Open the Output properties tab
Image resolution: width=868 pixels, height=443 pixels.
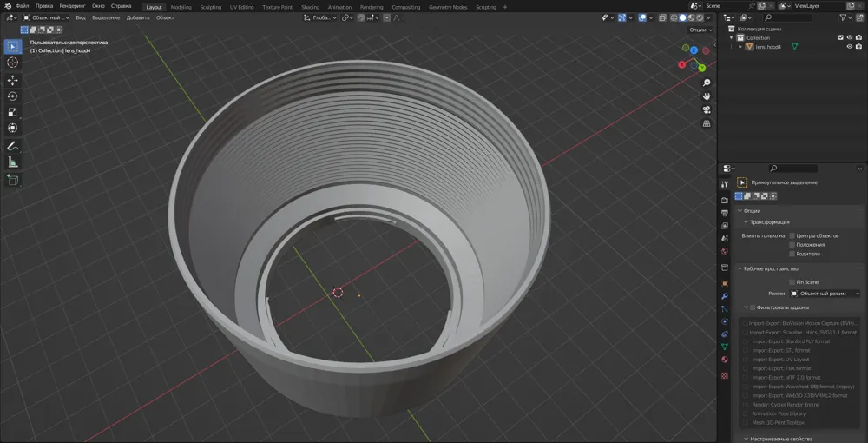click(x=725, y=213)
